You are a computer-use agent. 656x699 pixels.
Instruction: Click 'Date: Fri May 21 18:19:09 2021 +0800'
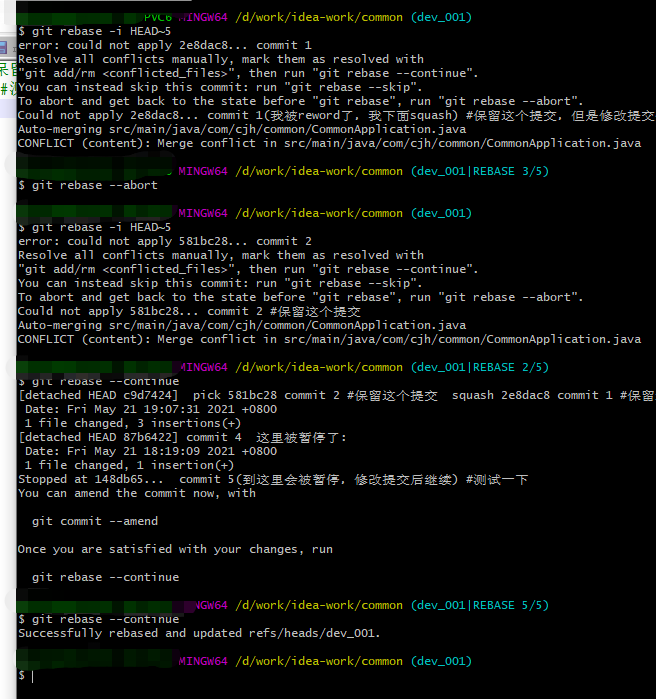(151, 451)
